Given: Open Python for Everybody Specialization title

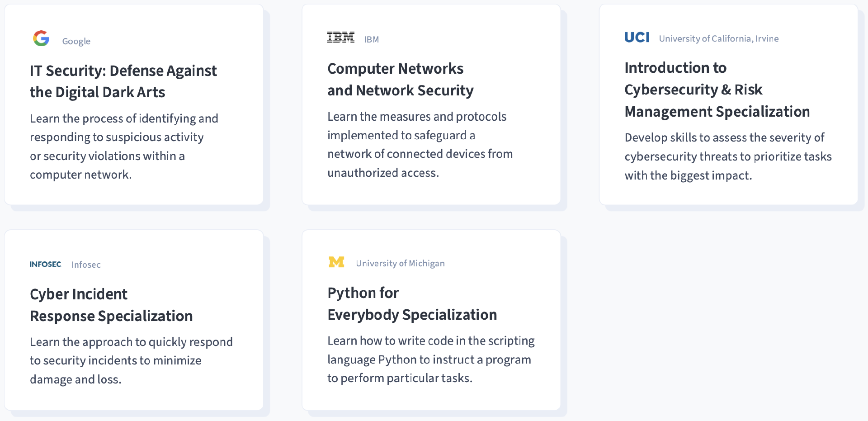Looking at the screenshot, I should pos(412,304).
